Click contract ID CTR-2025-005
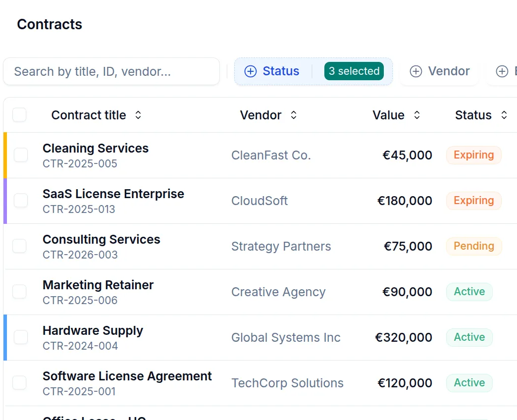Screen dimensions: 517x420 [x=80, y=163]
